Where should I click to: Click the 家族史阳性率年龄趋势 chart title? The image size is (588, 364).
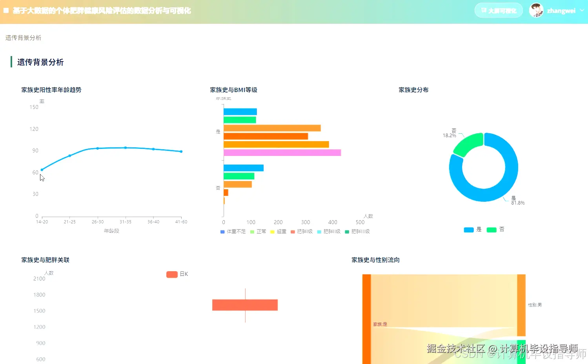[51, 90]
